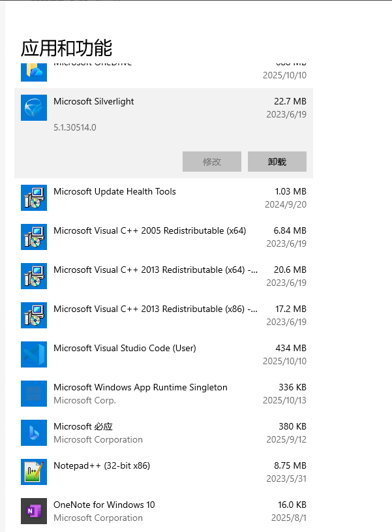Click the Visual C++ 2005 Redistributable icon
Image resolution: width=392 pixels, height=532 pixels.
pos(34,237)
